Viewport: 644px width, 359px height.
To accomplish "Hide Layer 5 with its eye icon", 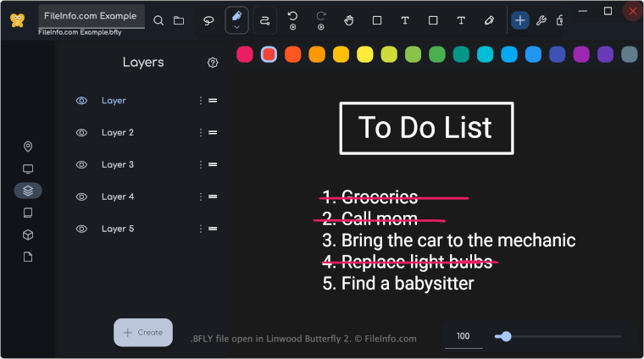I will click(x=81, y=229).
